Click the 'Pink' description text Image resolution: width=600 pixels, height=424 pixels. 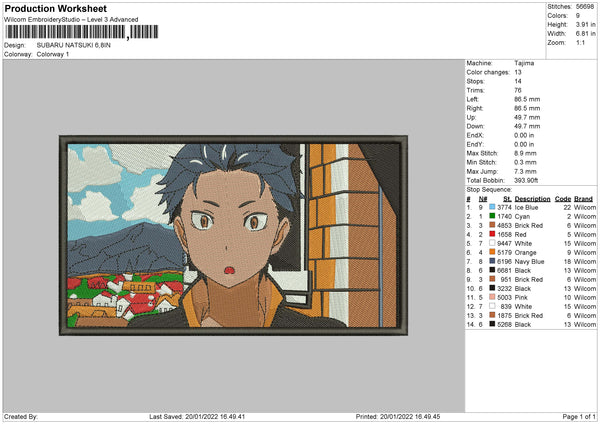[521, 297]
